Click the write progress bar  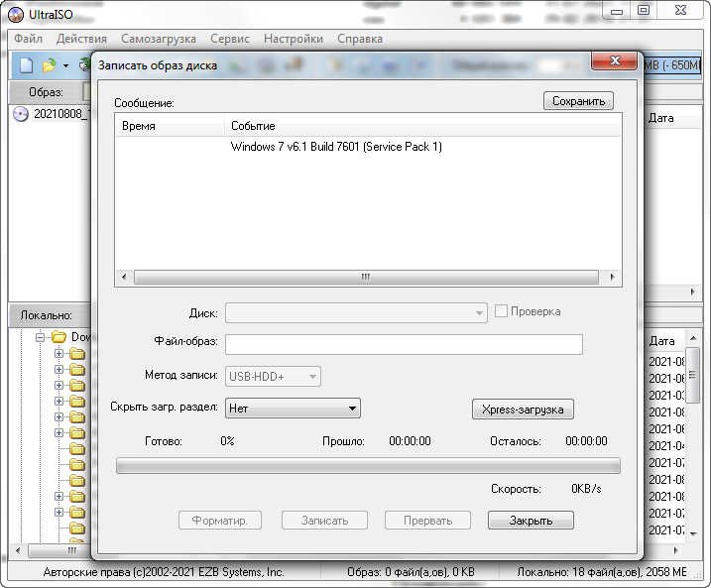click(x=368, y=466)
